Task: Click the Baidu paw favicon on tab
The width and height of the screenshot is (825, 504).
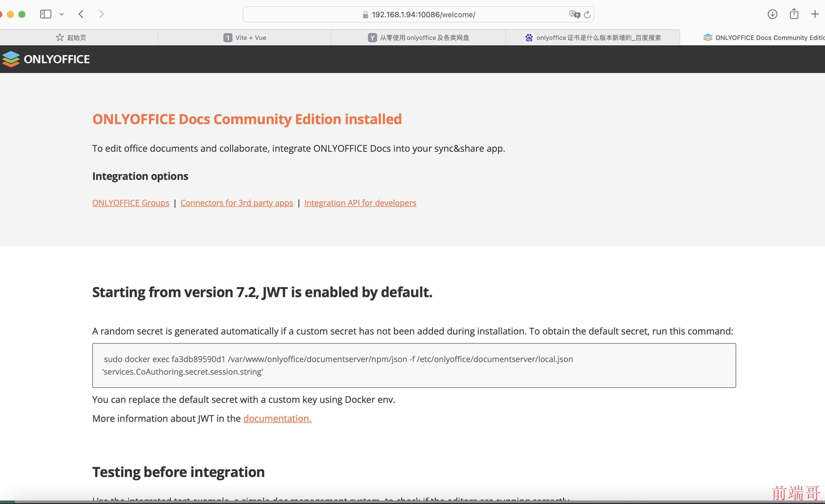Action: coord(529,37)
